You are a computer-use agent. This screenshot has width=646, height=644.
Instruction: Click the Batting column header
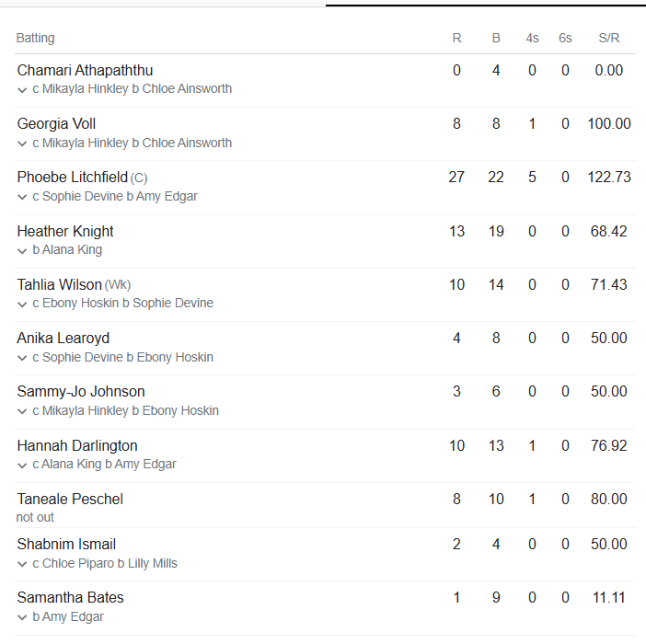pyautogui.click(x=35, y=38)
